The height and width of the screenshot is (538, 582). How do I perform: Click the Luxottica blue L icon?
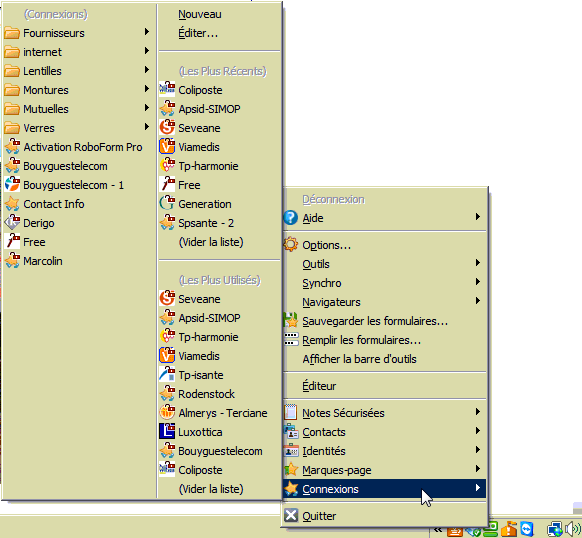(x=167, y=431)
